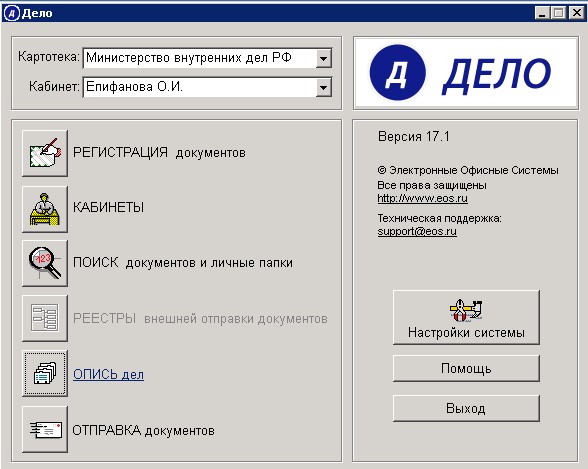Click the Помощь button
588x469 pixels.
(466, 369)
